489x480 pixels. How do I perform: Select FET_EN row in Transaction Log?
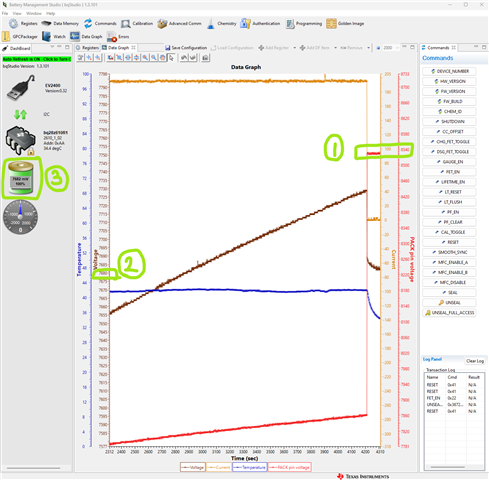[x=454, y=398]
